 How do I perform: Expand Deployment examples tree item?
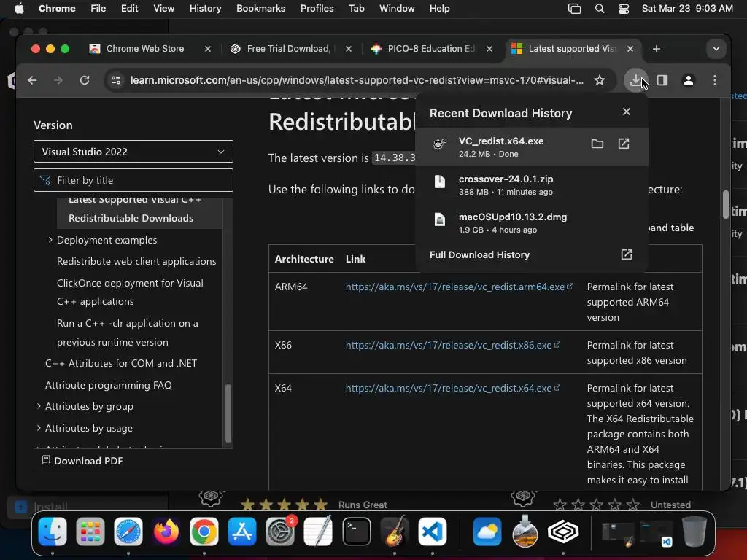click(x=50, y=240)
